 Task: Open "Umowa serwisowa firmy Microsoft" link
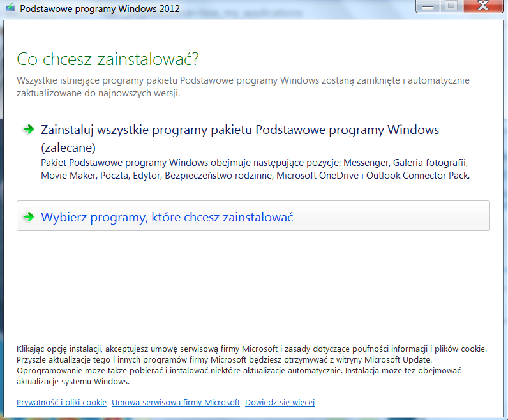tap(176, 402)
